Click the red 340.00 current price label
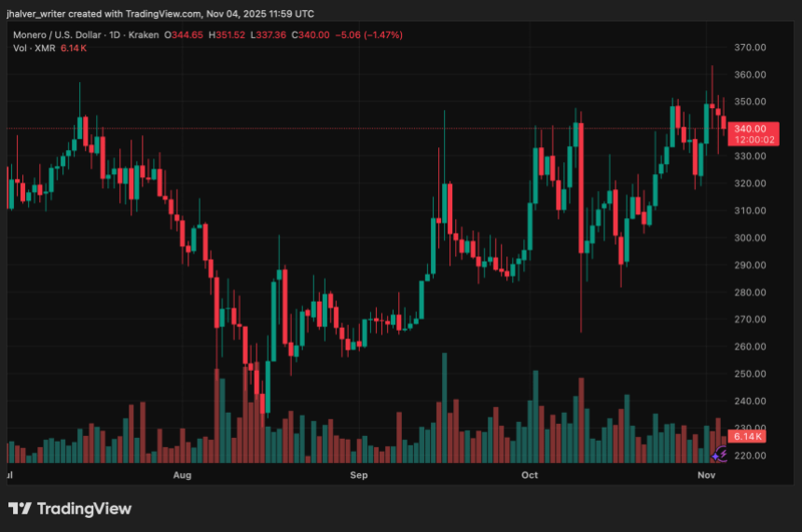 click(749, 129)
